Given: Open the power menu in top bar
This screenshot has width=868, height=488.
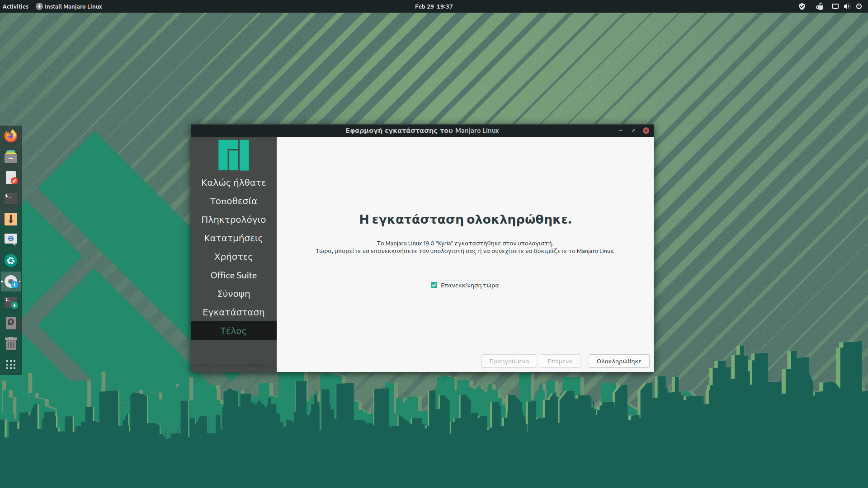Looking at the screenshot, I should pyautogui.click(x=859, y=6).
